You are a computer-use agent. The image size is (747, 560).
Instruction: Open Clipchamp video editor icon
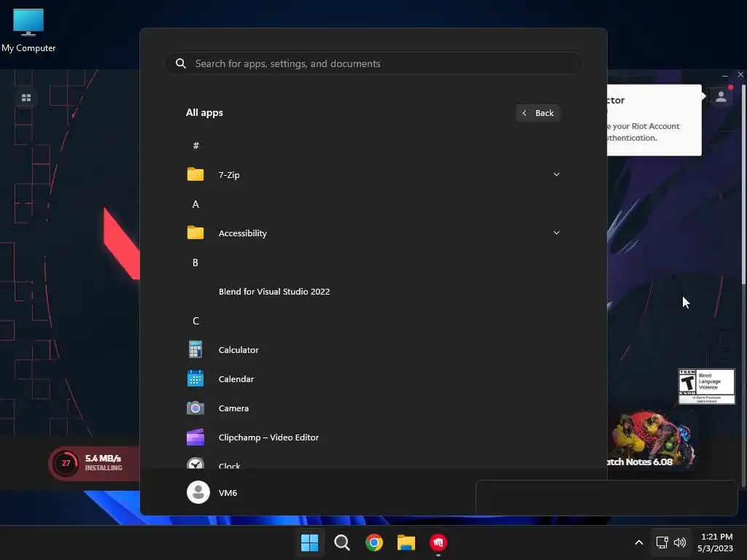196,437
